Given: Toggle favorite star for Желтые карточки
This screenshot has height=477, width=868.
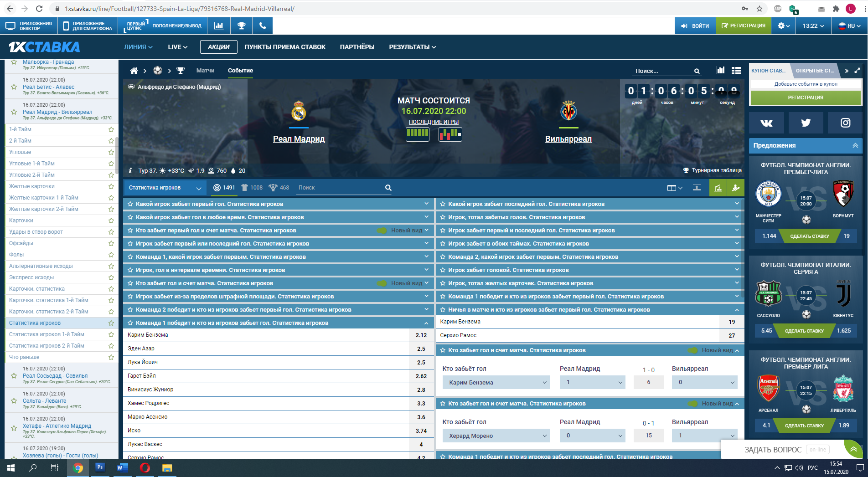Looking at the screenshot, I should [111, 186].
